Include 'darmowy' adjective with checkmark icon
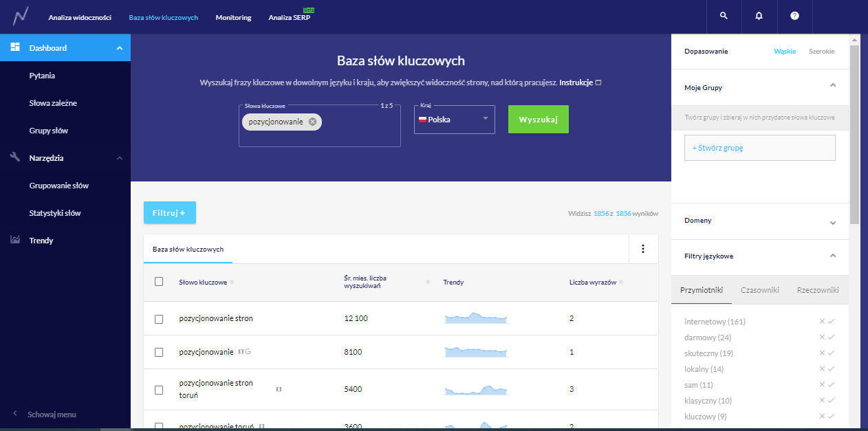 [832, 338]
